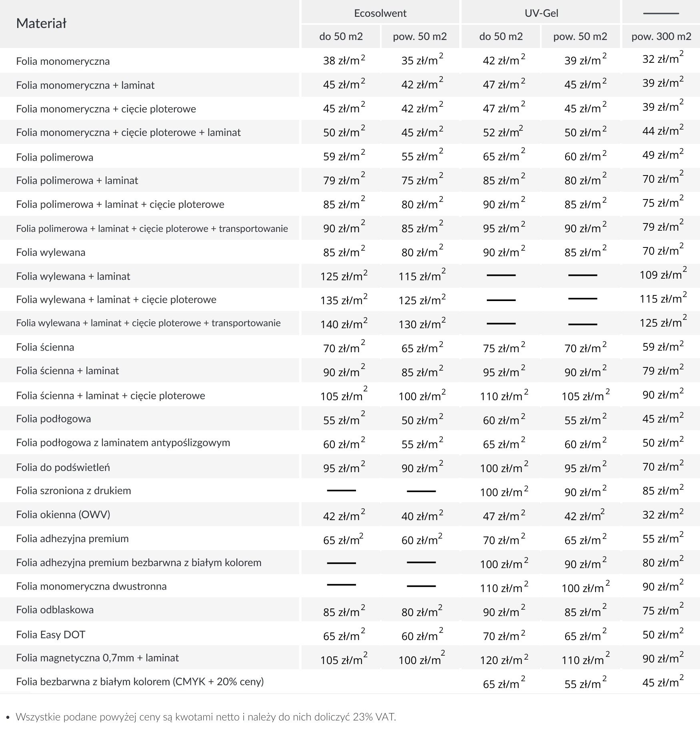Click the Folia odblaskowa row label
The height and width of the screenshot is (734, 700).
pos(55,610)
